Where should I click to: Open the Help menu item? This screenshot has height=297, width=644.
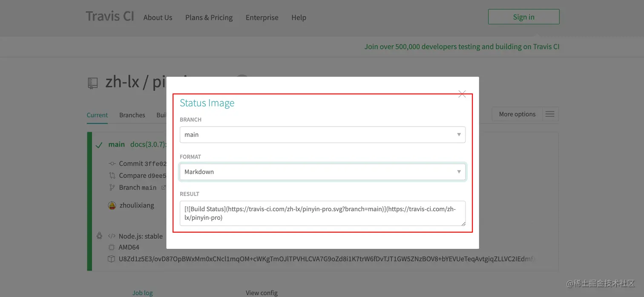299,17
